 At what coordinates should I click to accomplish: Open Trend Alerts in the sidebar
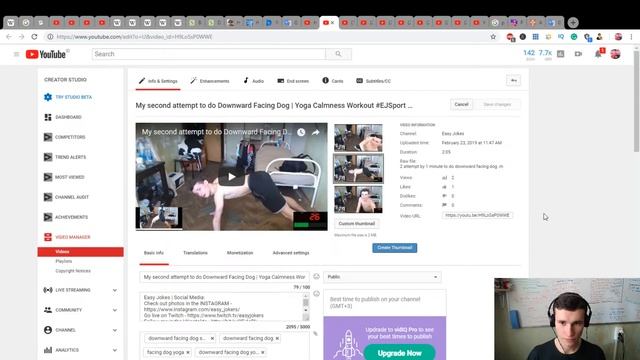pos(65,157)
